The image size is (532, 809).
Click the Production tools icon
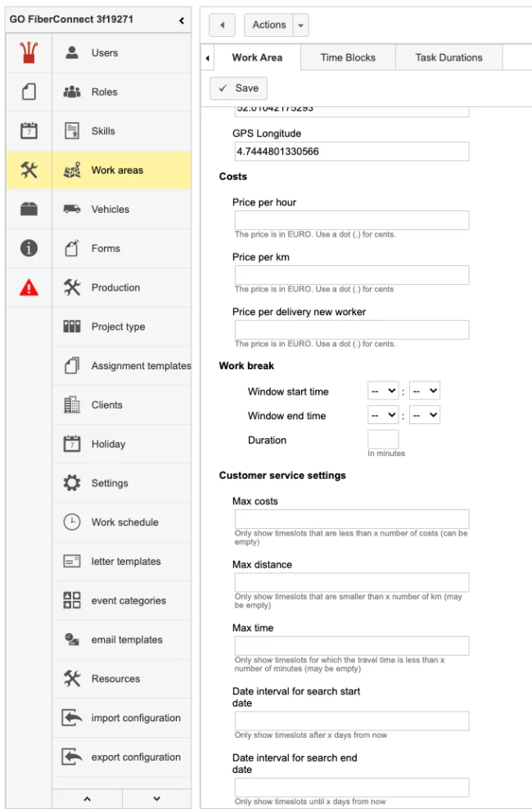click(72, 287)
